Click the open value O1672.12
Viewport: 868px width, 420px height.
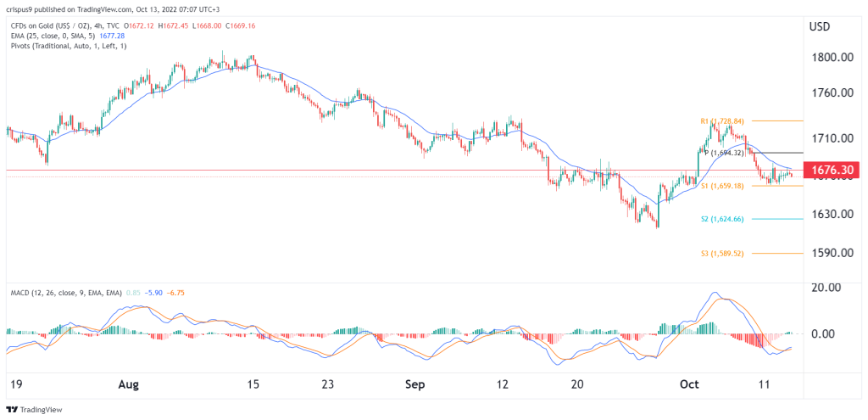(140, 25)
